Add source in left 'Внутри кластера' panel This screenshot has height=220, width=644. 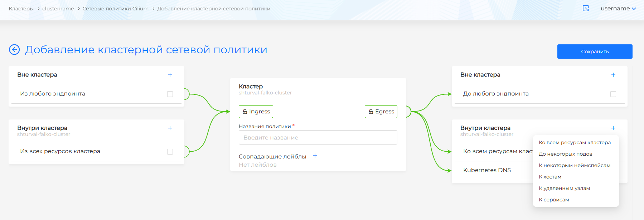point(170,128)
